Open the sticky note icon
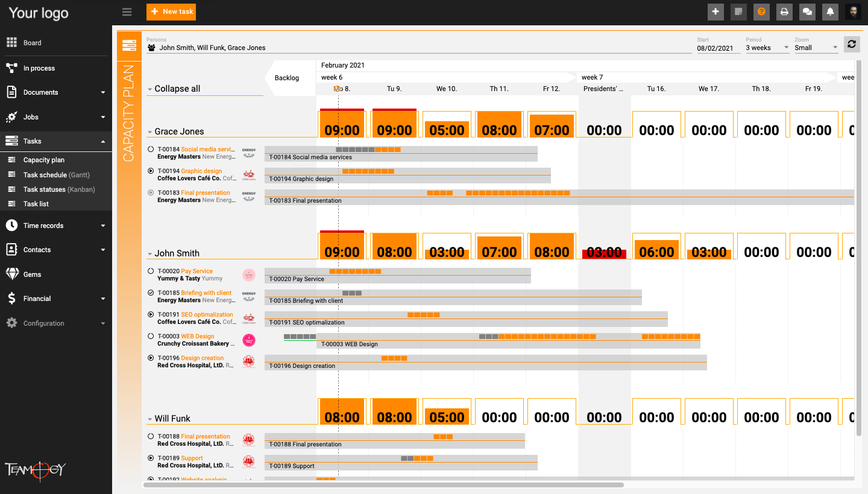Viewport: 868px width, 494px height. tap(738, 12)
